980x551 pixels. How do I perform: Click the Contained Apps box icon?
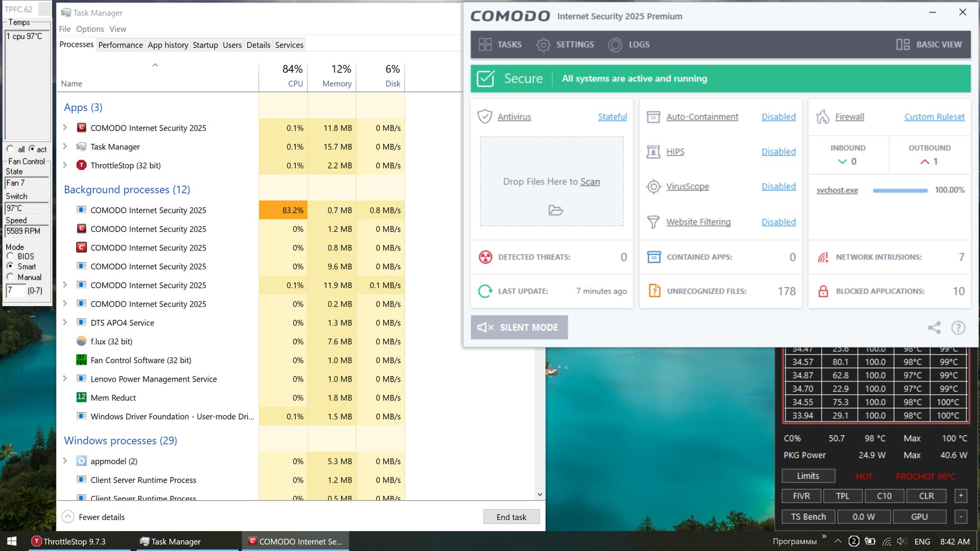click(x=654, y=257)
